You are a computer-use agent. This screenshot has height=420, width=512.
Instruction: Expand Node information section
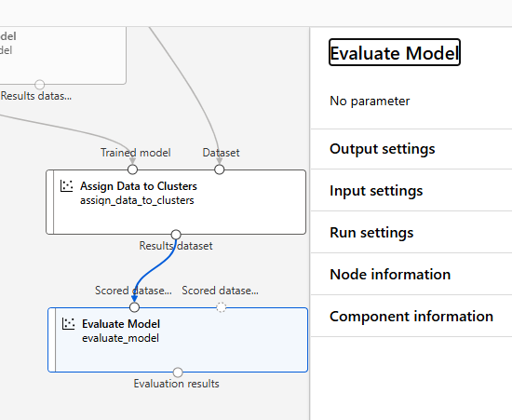[x=411, y=274]
